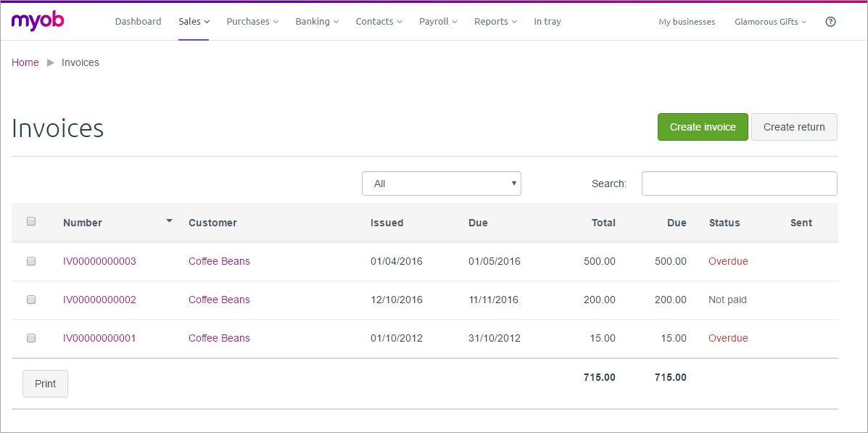Check the checkbox for invoice IV00000000001
The width and height of the screenshot is (868, 433).
click(x=30, y=338)
